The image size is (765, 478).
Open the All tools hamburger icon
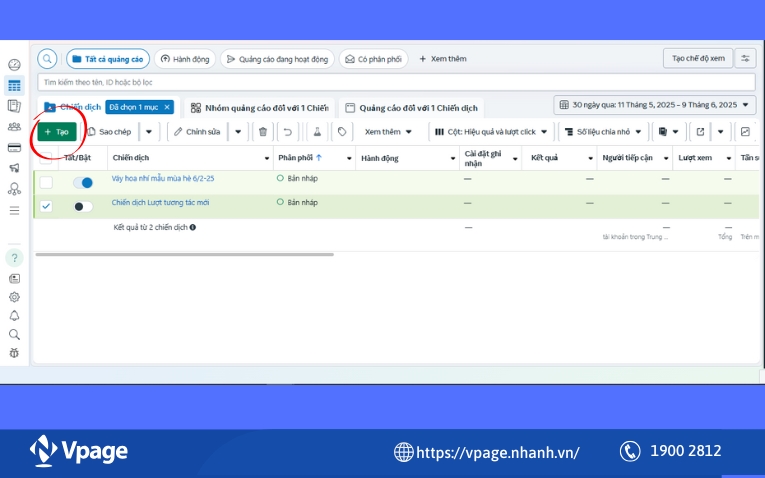tap(14, 211)
